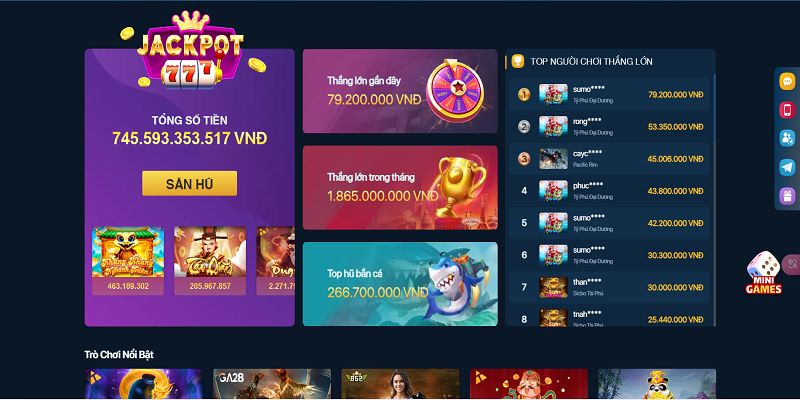
Task: Select the jackpot game showing 463.189.302
Action: (128, 261)
